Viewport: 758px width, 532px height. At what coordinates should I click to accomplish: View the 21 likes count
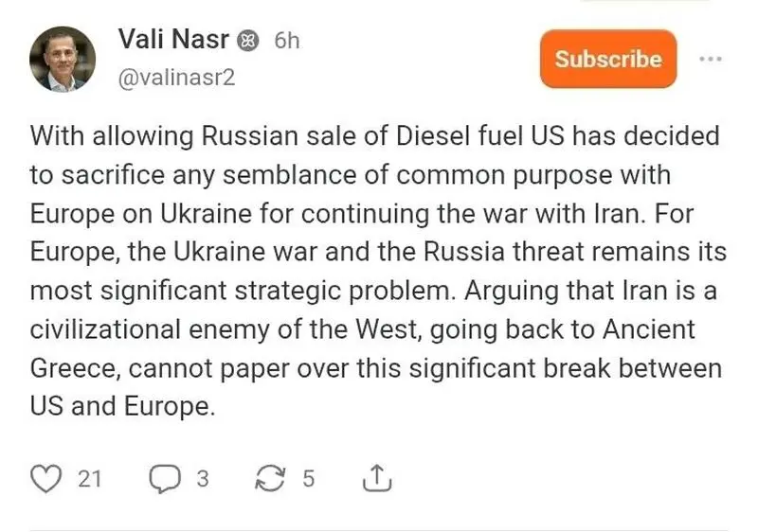coord(90,479)
